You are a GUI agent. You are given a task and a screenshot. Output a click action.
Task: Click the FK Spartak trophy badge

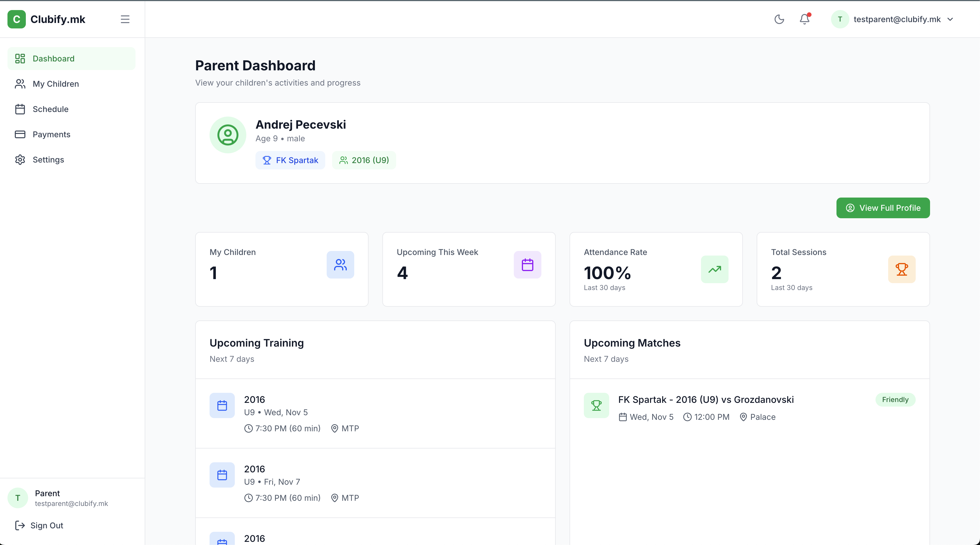coord(290,160)
